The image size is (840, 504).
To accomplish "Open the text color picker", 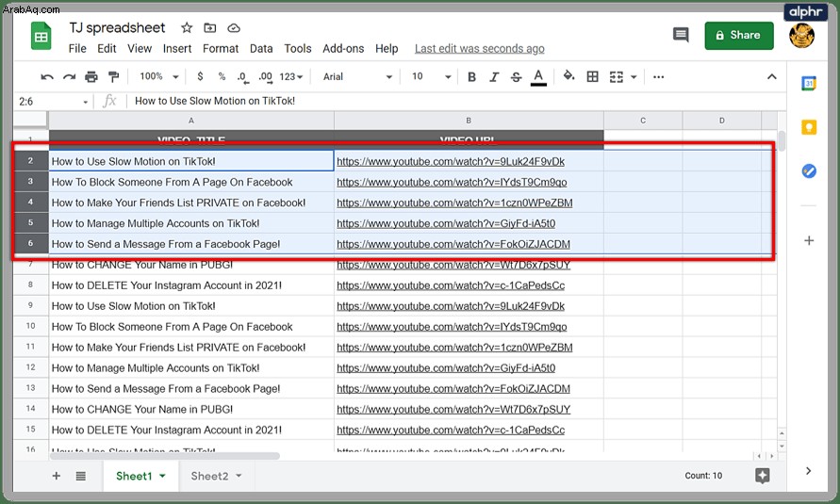I will pyautogui.click(x=538, y=77).
